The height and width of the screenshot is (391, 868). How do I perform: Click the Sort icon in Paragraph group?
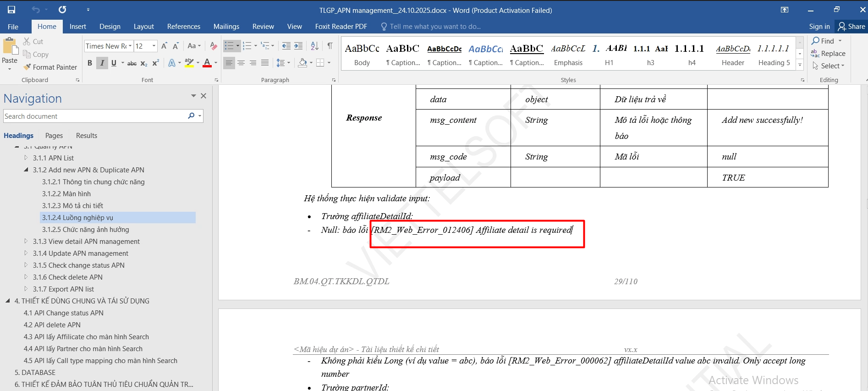[314, 46]
